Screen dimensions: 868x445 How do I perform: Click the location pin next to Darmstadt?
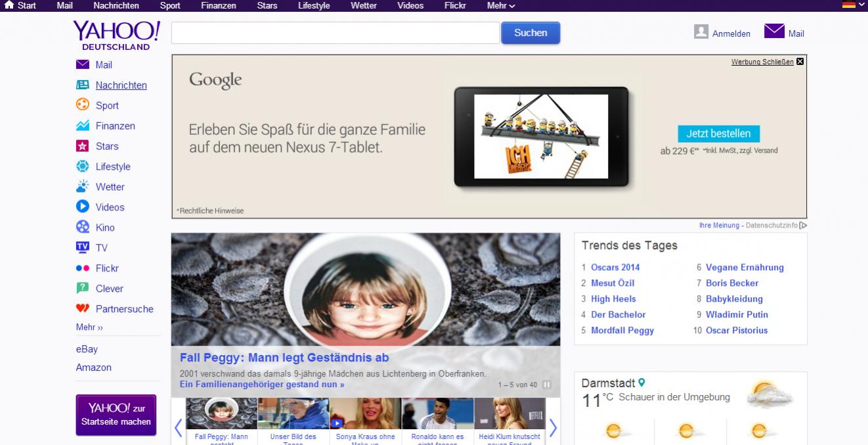click(641, 382)
